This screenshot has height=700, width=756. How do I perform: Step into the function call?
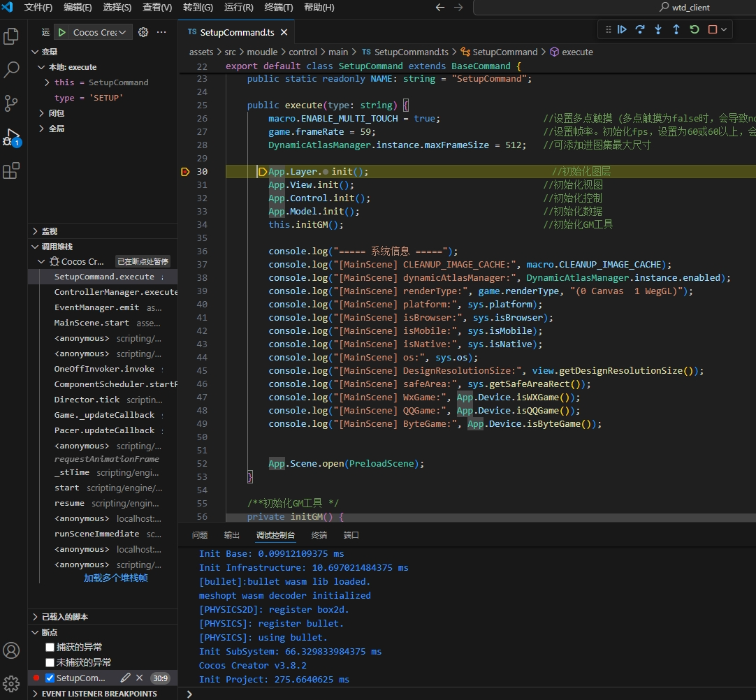point(658,29)
